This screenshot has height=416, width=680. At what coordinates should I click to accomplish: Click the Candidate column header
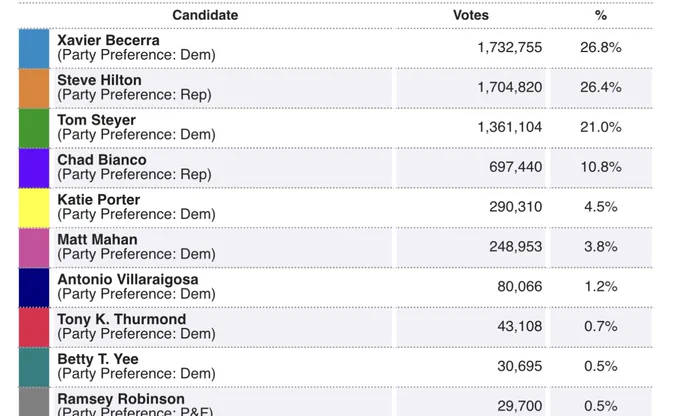pos(205,15)
